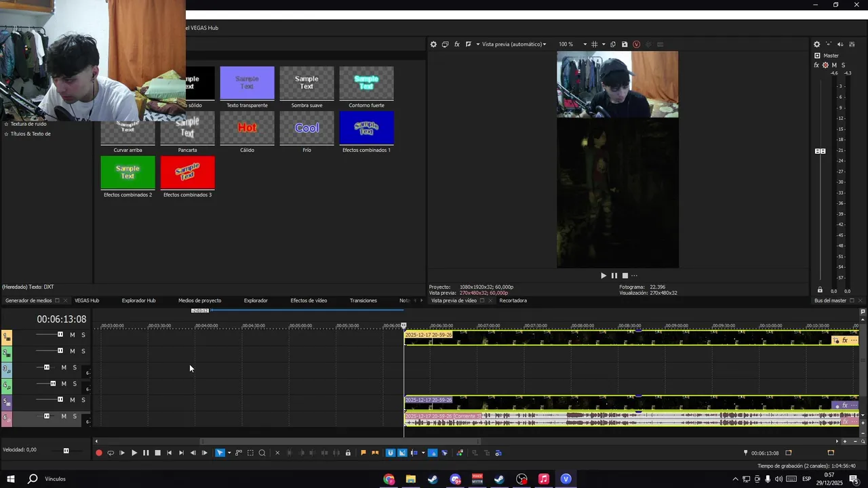Play from the preview window controls
The image size is (868, 488).
603,275
